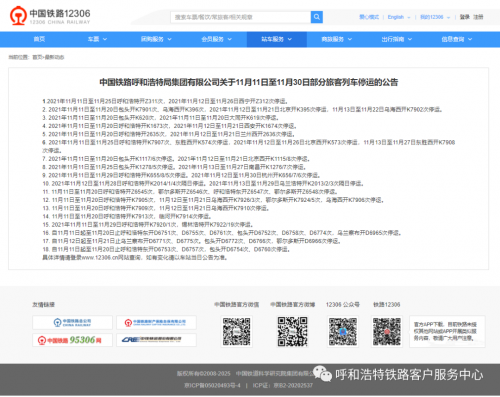500x397 pixels.
Task: Click the QR code under 中国铁路官方微博
Action: [x=293, y=332]
